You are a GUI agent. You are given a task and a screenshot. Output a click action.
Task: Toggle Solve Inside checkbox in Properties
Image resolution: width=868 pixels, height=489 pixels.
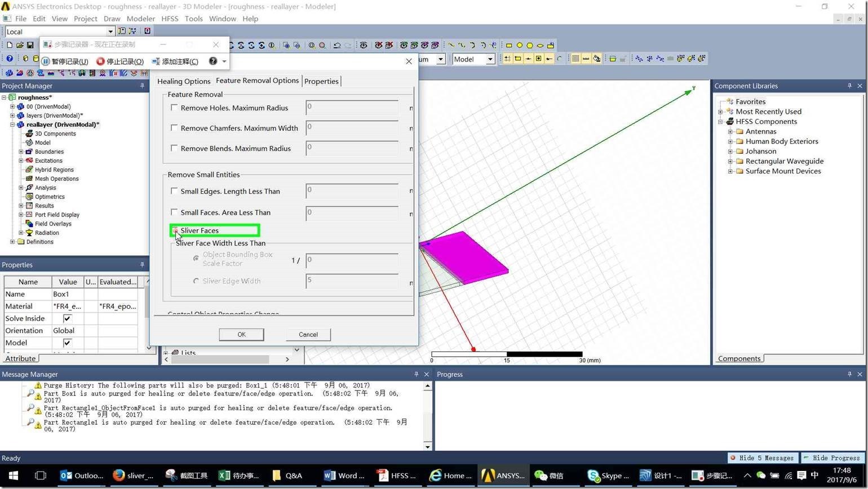67,318
